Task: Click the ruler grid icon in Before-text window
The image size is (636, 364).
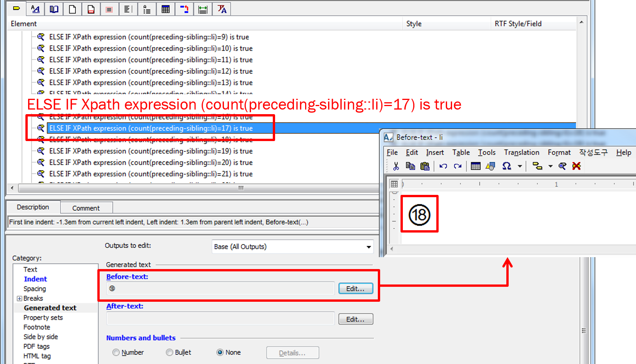Action: pyautogui.click(x=394, y=184)
